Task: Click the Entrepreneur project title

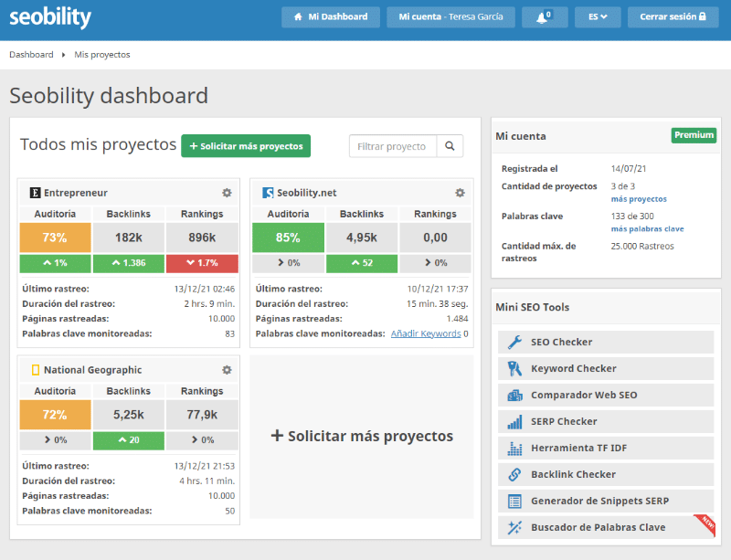Action: 76,193
